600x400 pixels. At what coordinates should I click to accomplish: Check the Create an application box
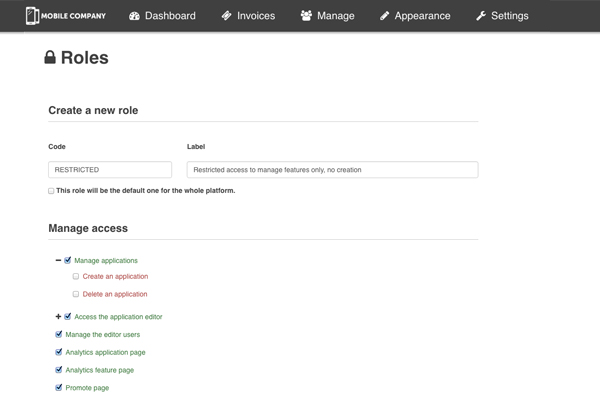[76, 277]
